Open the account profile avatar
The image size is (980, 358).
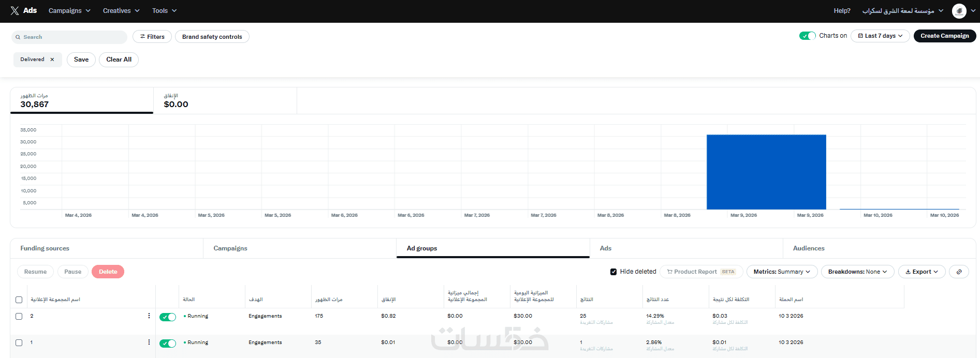tap(959, 11)
